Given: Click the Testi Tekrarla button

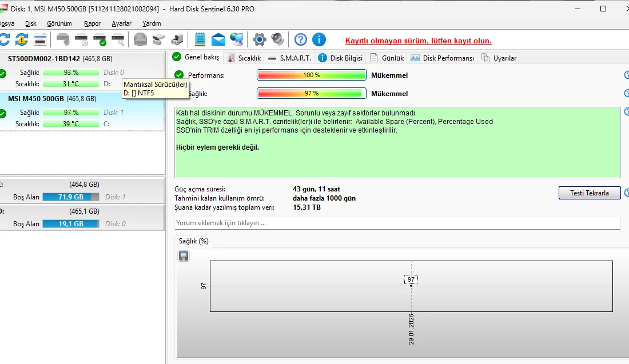Looking at the screenshot, I should (x=590, y=193).
